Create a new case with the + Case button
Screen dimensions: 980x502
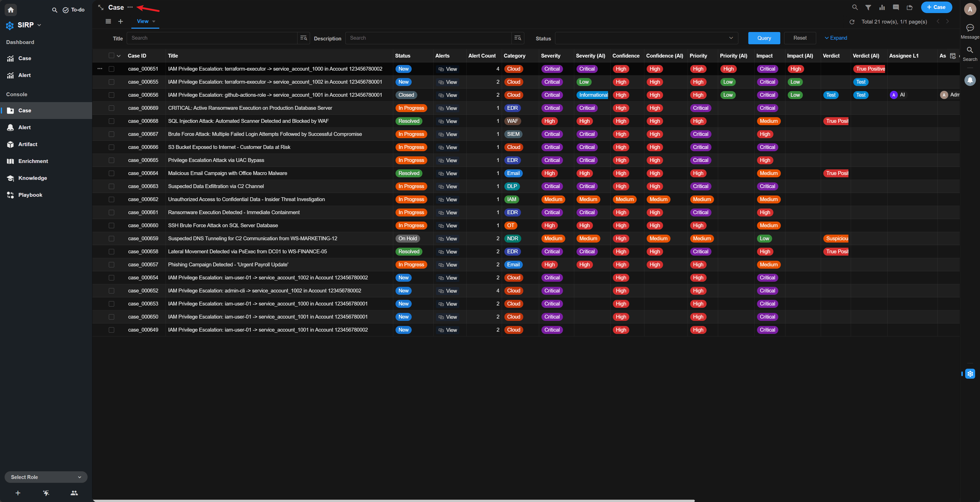pos(936,7)
